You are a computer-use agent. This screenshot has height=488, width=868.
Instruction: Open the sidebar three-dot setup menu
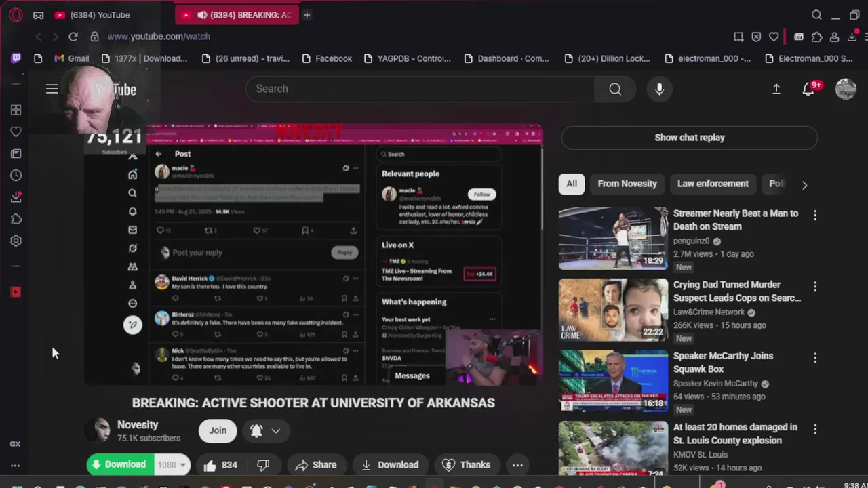(x=15, y=466)
